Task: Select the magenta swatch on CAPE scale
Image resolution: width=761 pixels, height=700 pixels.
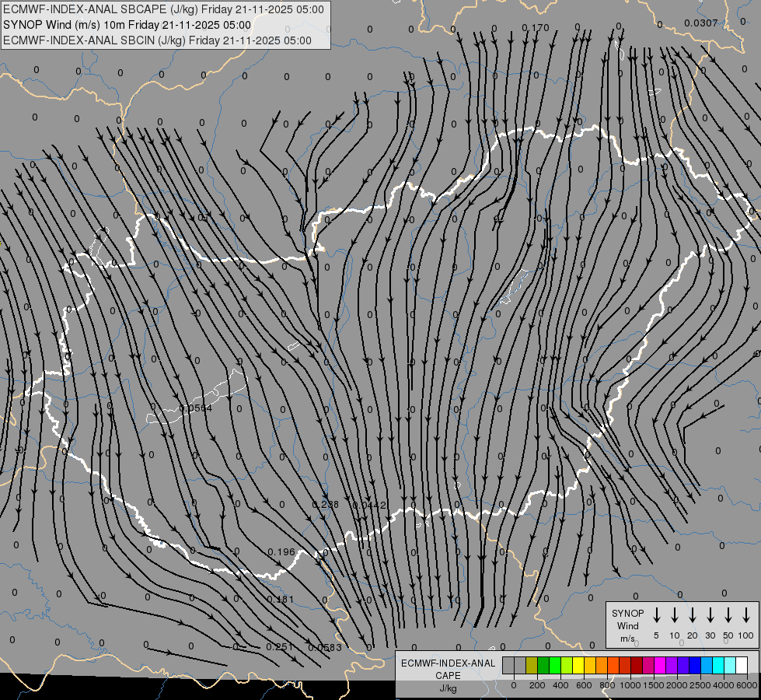Action: click(x=660, y=666)
